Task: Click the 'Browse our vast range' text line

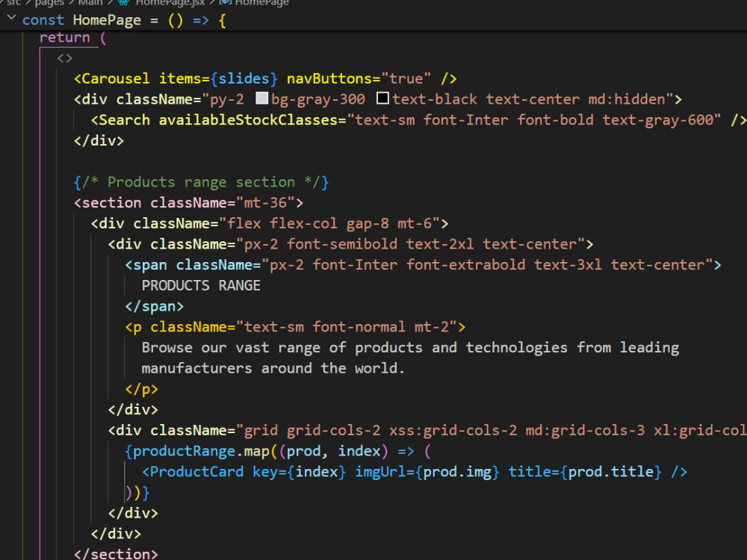Action: click(410, 348)
